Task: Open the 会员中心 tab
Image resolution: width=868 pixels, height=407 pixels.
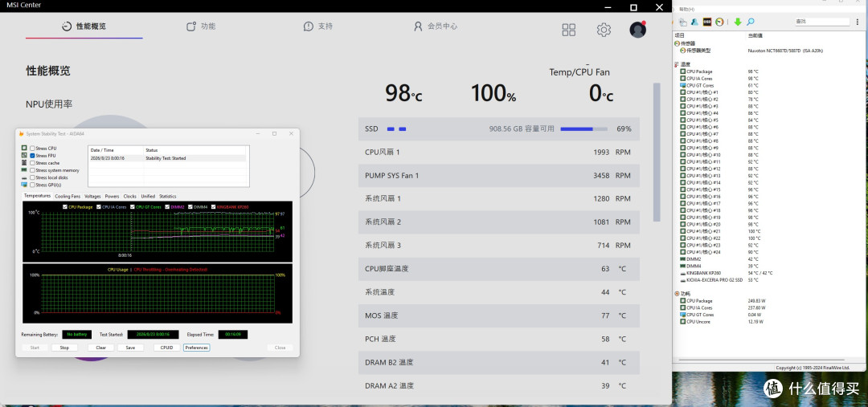Action: (436, 26)
